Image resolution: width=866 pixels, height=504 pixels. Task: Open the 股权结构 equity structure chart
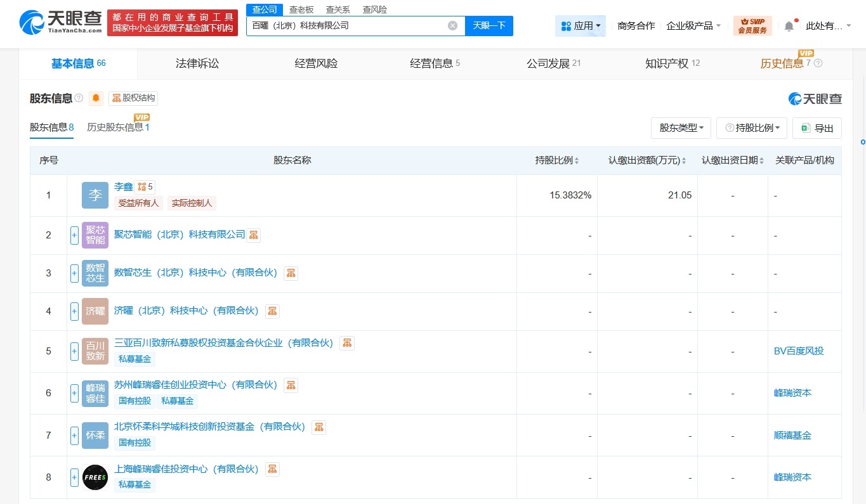(x=133, y=98)
